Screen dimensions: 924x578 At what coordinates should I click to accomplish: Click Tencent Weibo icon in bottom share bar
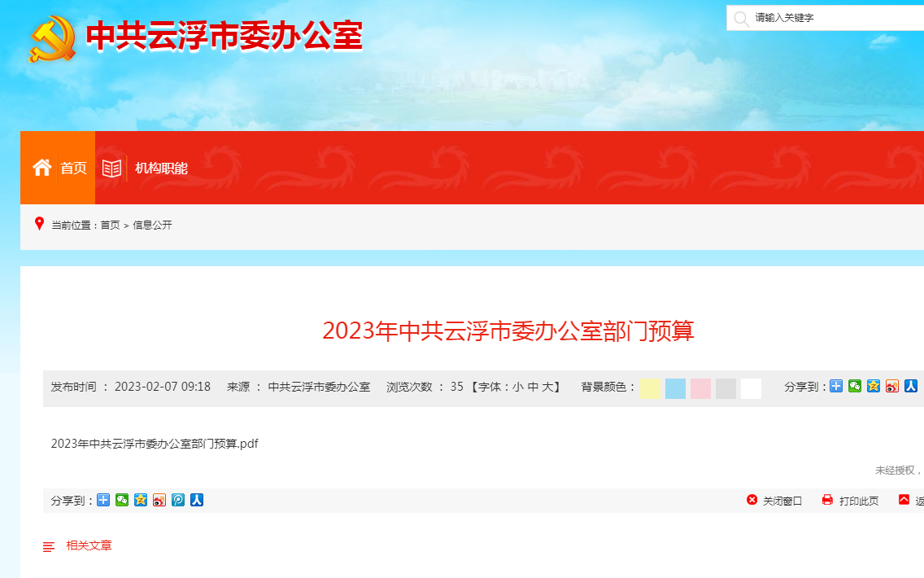(178, 500)
